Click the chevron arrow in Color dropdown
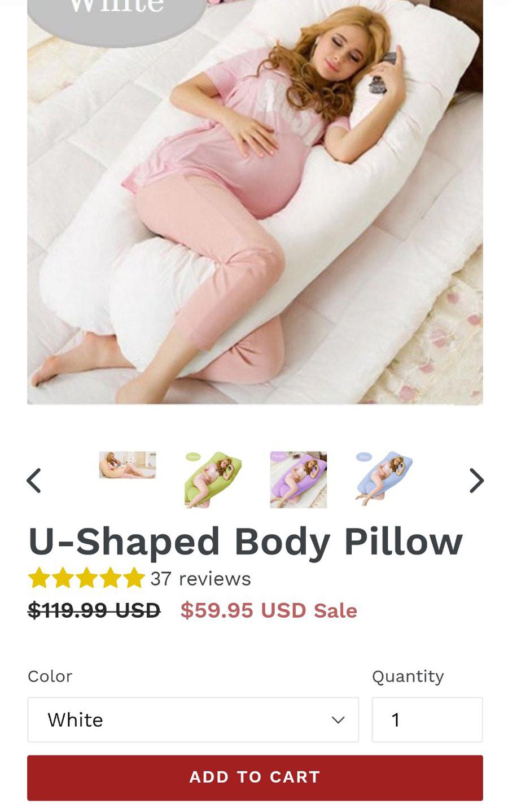This screenshot has height=812, width=508. click(338, 720)
